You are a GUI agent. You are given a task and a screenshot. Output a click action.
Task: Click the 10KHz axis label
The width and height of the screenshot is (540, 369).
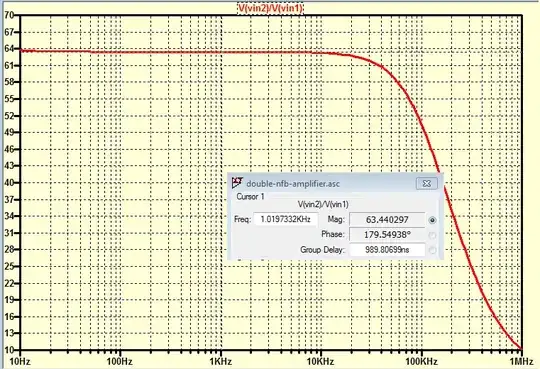point(321,361)
